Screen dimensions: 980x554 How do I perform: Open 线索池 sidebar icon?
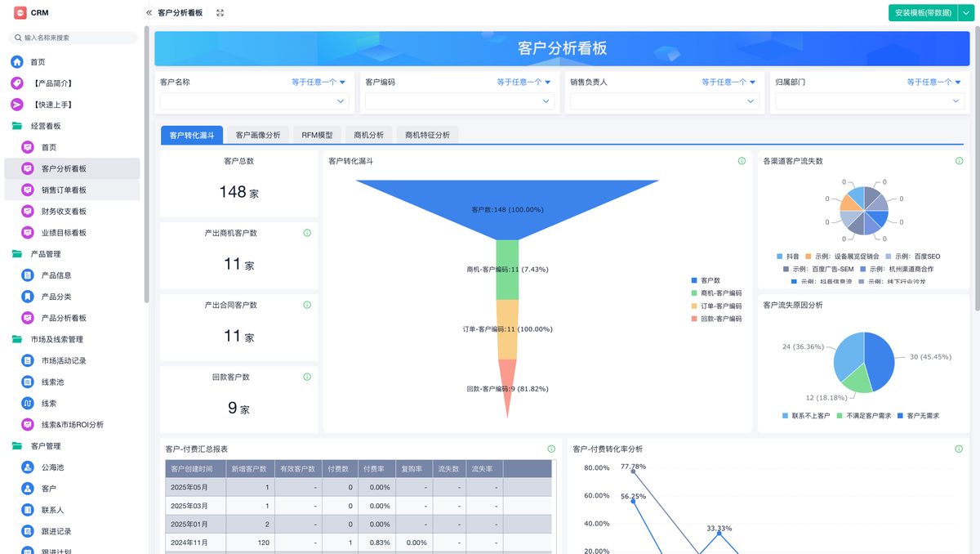point(28,382)
